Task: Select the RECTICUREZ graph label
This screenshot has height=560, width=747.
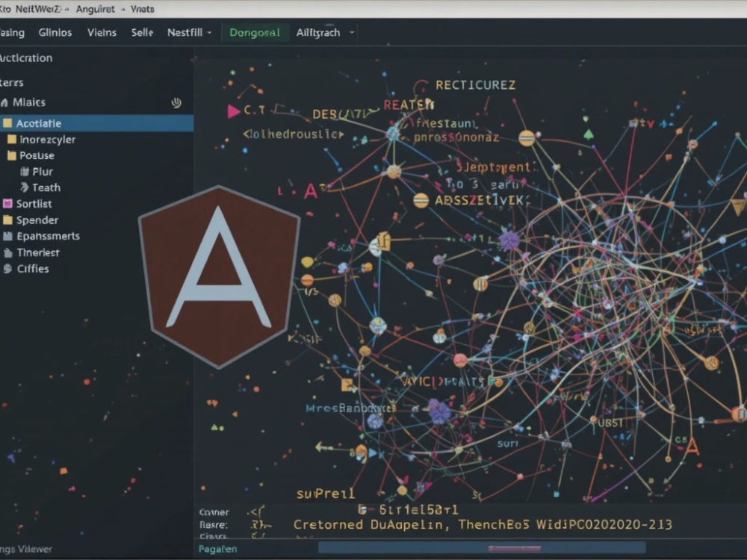Action: tap(475, 85)
